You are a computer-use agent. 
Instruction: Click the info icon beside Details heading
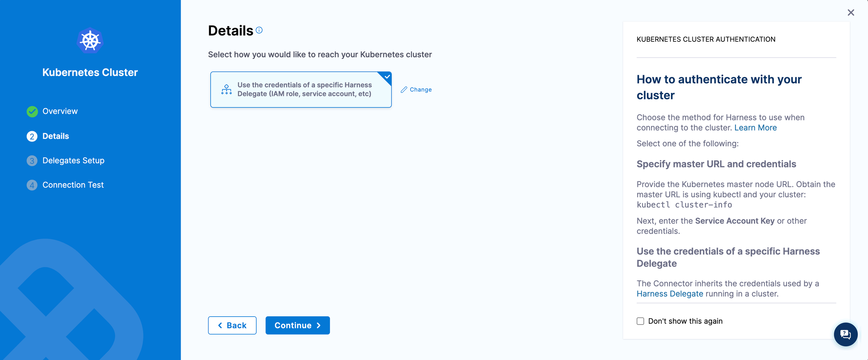point(259,30)
